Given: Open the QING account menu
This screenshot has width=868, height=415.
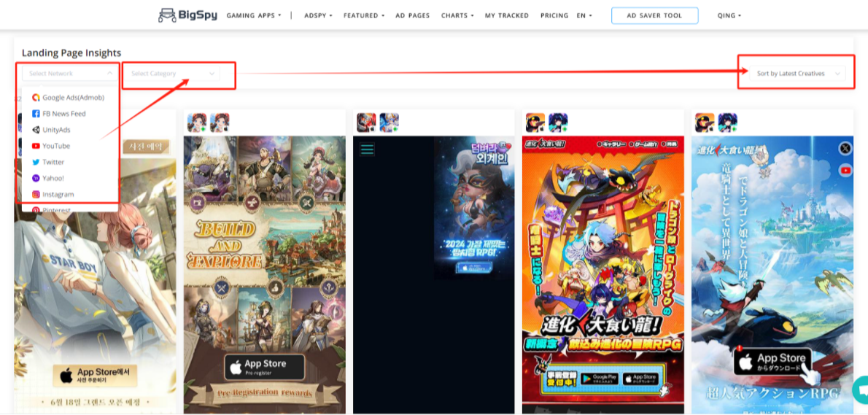Looking at the screenshot, I should pyautogui.click(x=729, y=15).
